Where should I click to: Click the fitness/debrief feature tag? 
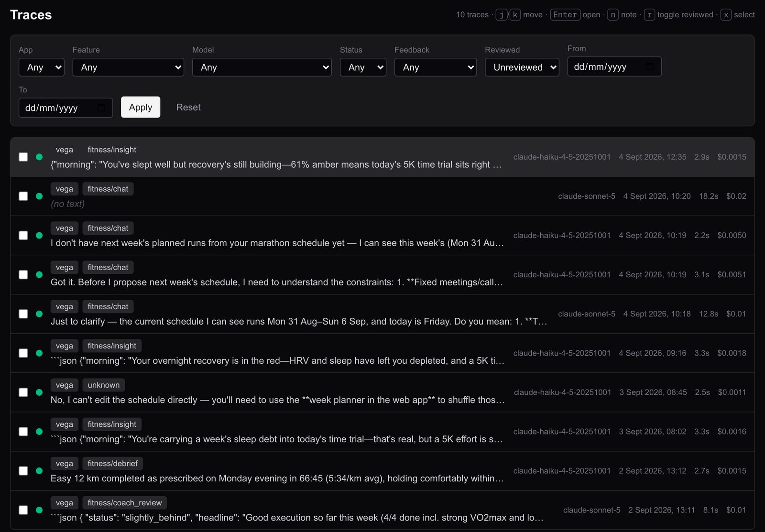[x=113, y=463]
